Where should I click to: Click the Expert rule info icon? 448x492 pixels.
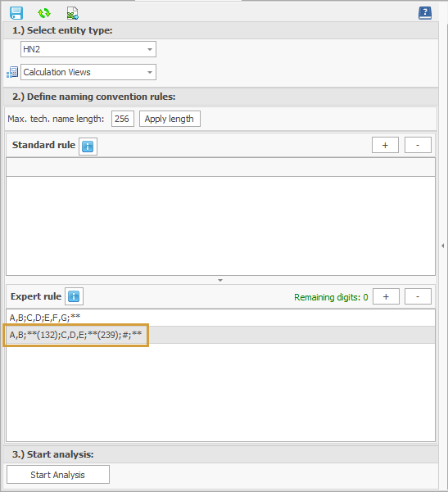[74, 296]
